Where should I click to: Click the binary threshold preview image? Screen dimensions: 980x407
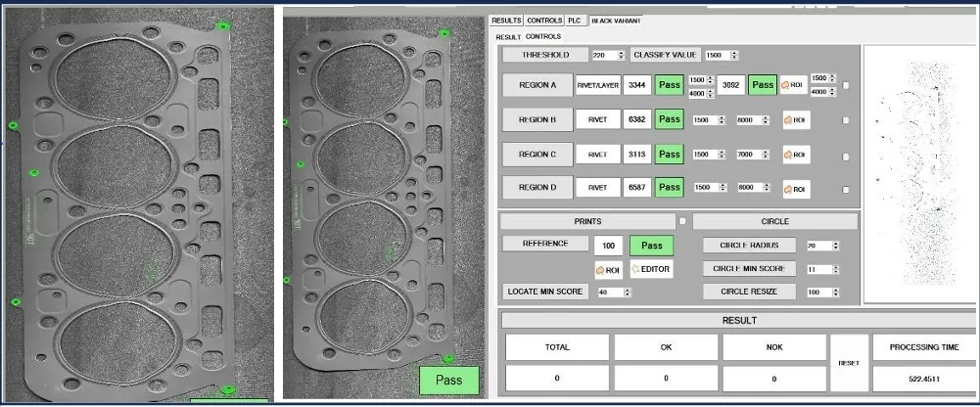click(x=919, y=171)
